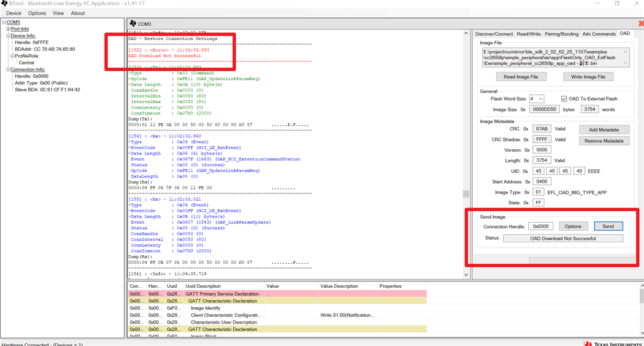Click the BTool app icon in title bar

[4, 4]
